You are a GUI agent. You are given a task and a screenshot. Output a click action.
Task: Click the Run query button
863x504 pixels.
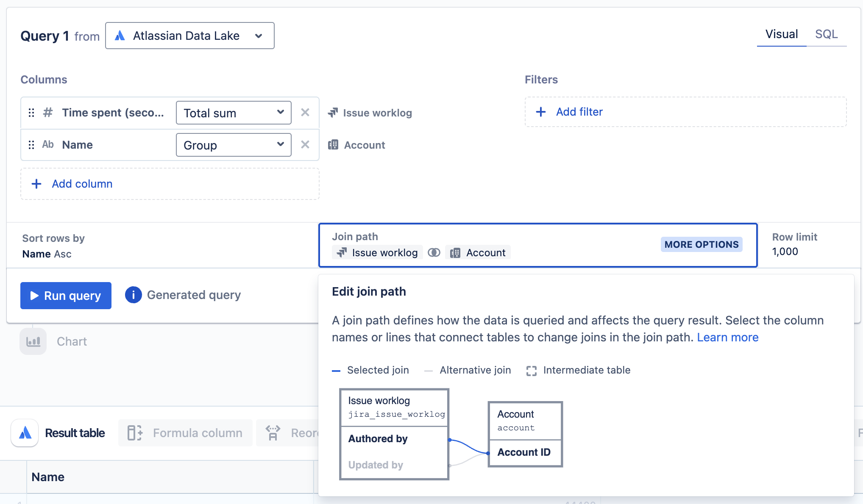(65, 295)
